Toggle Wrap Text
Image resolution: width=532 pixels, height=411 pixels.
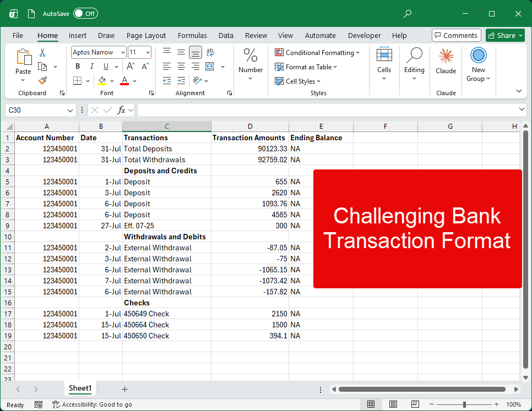tap(210, 52)
